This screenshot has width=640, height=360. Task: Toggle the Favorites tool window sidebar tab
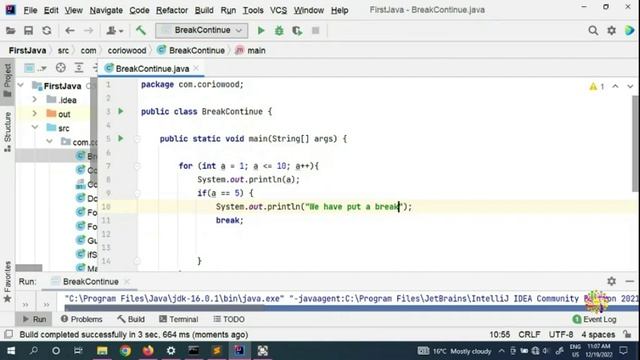tap(7, 282)
